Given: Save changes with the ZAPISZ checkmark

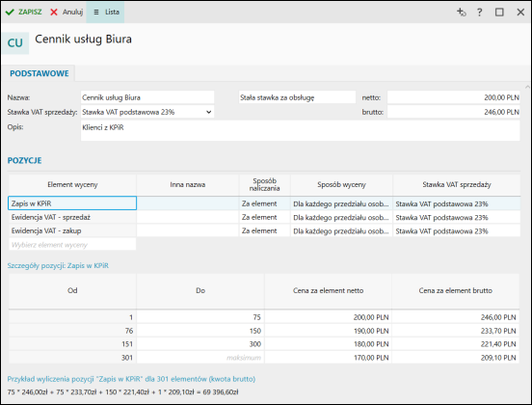Looking at the screenshot, I should [23, 12].
